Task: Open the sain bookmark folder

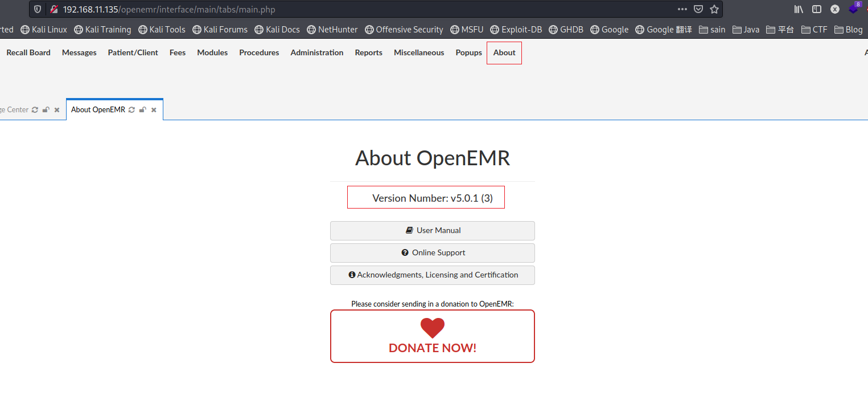Action: point(712,30)
